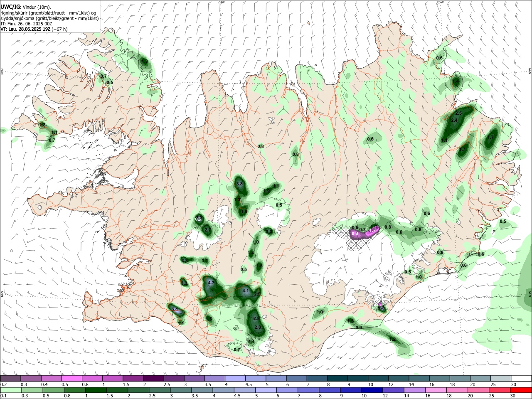Select the 'IT: Fim. 26. 06. 2025 00Z' line
The height and width of the screenshot is (399, 532).
pos(26,24)
